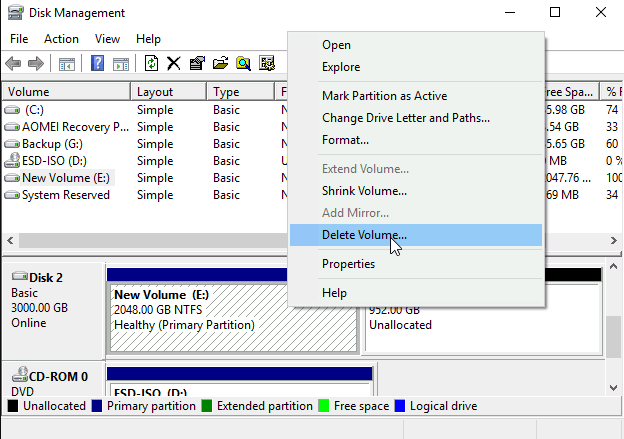Click the Forward arrow toolbar icon
624x439 pixels.
(36, 63)
